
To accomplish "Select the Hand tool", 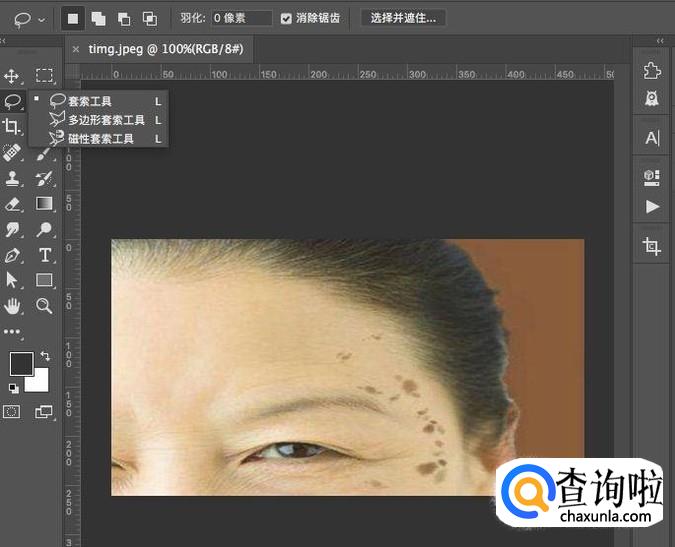I will 12,306.
